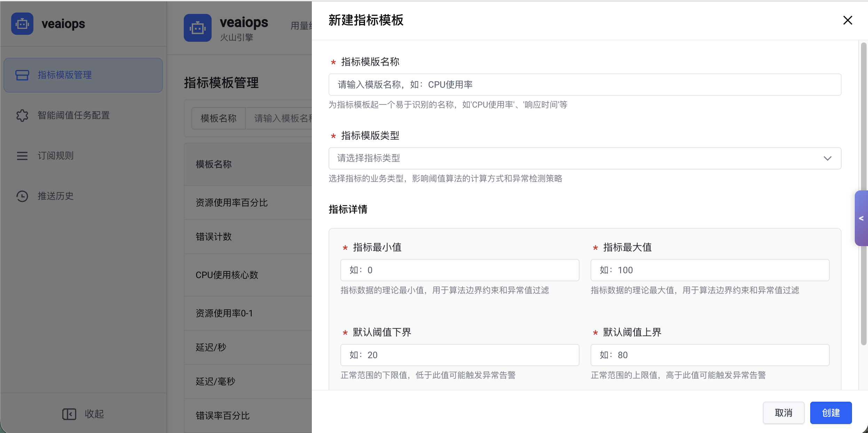Expand the purple side panel arrow handle
868x433 pixels.
(861, 219)
